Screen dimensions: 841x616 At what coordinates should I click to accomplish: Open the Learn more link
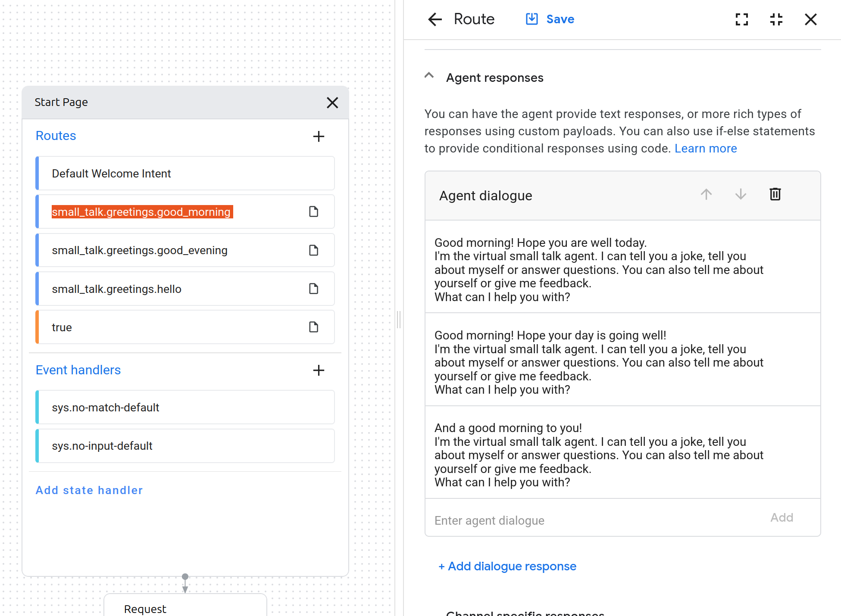click(706, 149)
